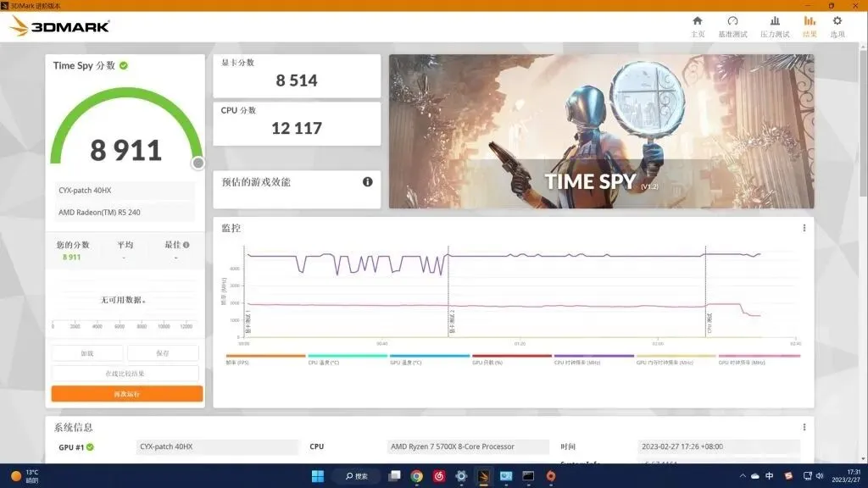Click the info icon next to 最佳
Viewport: 868px width, 488px height.
[186, 245]
